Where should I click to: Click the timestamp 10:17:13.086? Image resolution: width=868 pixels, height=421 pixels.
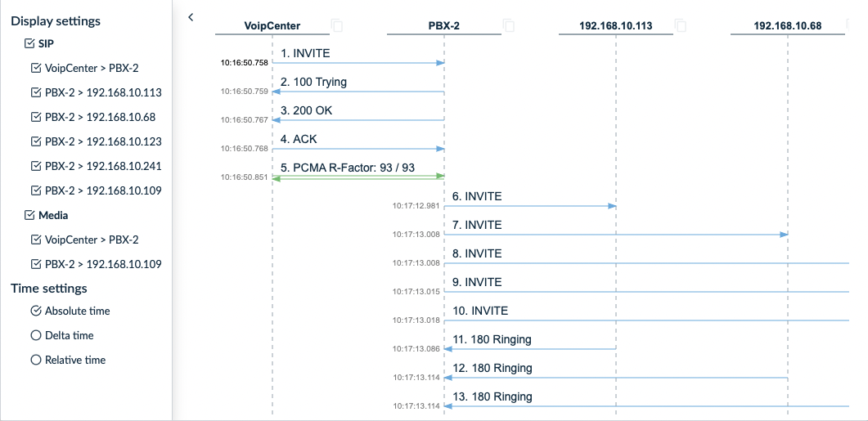coord(416,349)
